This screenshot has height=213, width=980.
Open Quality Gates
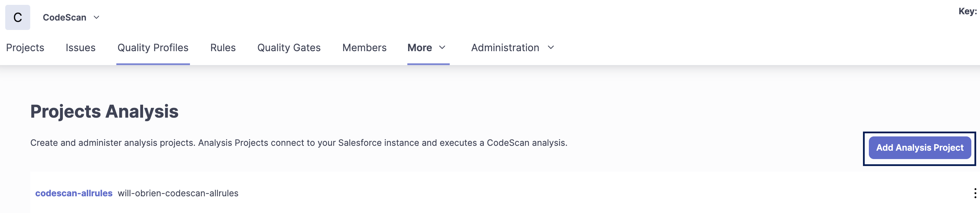point(289,48)
